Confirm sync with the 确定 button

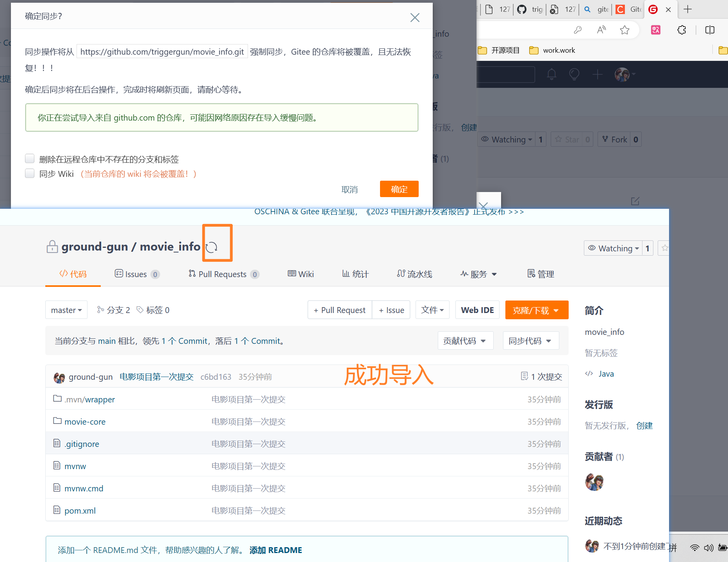tap(399, 189)
